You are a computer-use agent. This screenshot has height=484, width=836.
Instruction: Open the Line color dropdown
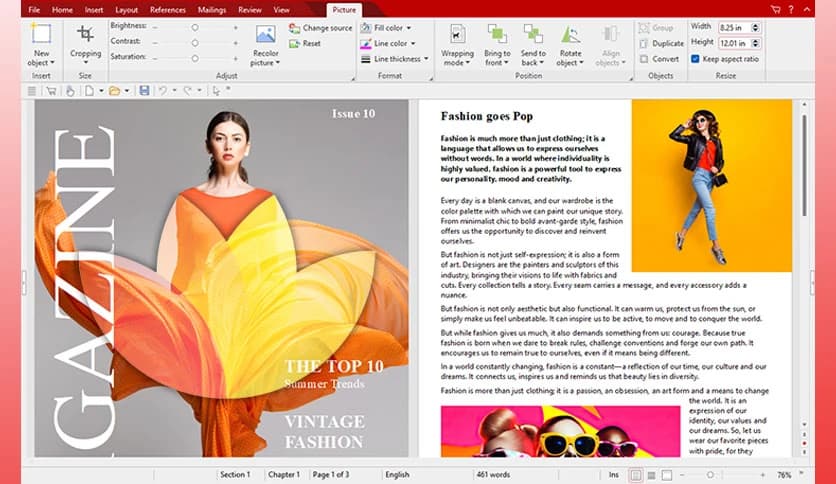coord(411,44)
